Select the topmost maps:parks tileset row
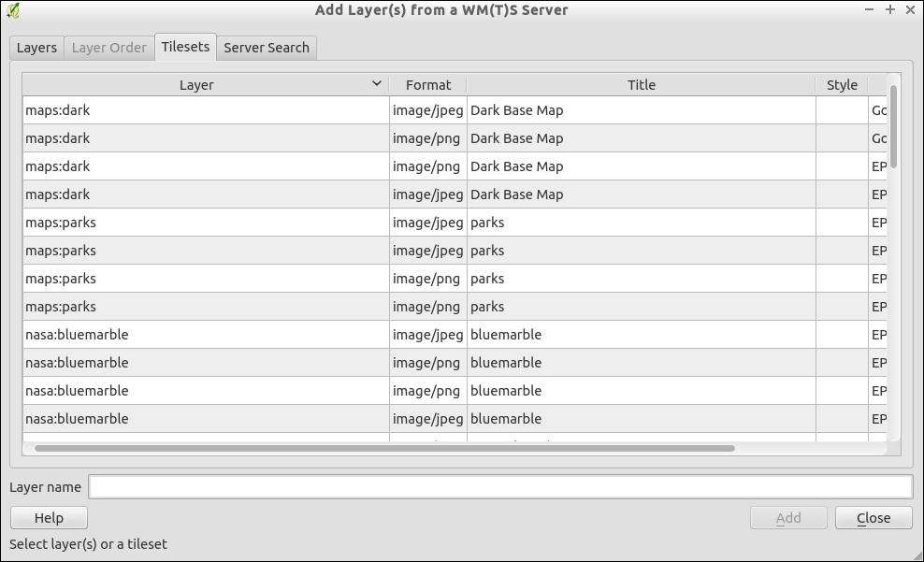Viewport: 924px width, 562px height. pyautogui.click(x=206, y=223)
